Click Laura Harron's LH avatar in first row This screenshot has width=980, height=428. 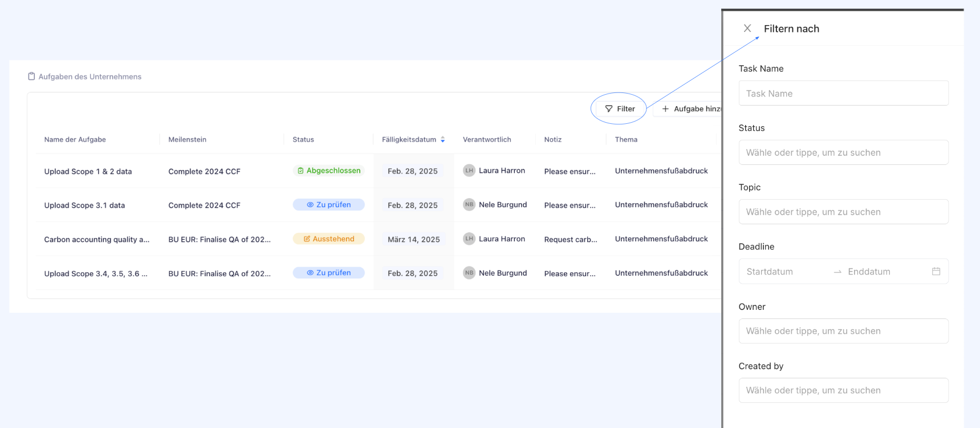469,171
